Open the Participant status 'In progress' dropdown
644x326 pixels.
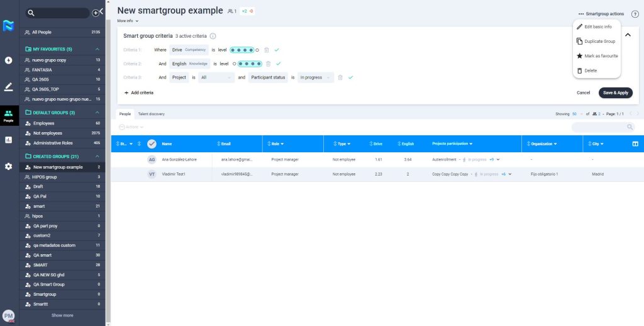coord(316,77)
